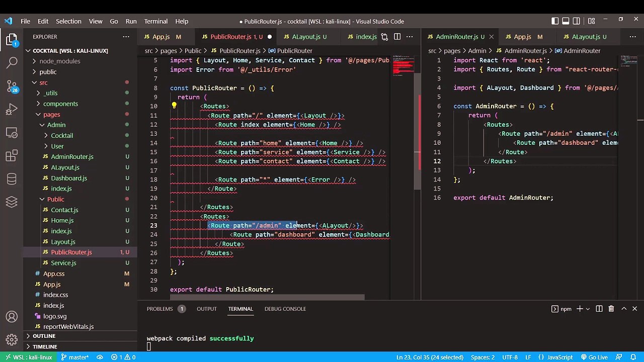This screenshot has height=362, width=644.
Task: Maximize the terminal panel size
Action: [x=623, y=309]
